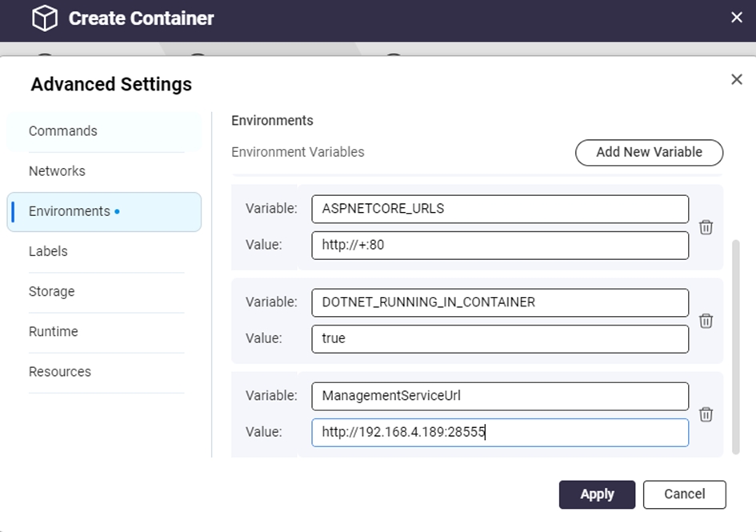The width and height of the screenshot is (756, 532).
Task: Click the Add New Variable button
Action: tap(649, 152)
